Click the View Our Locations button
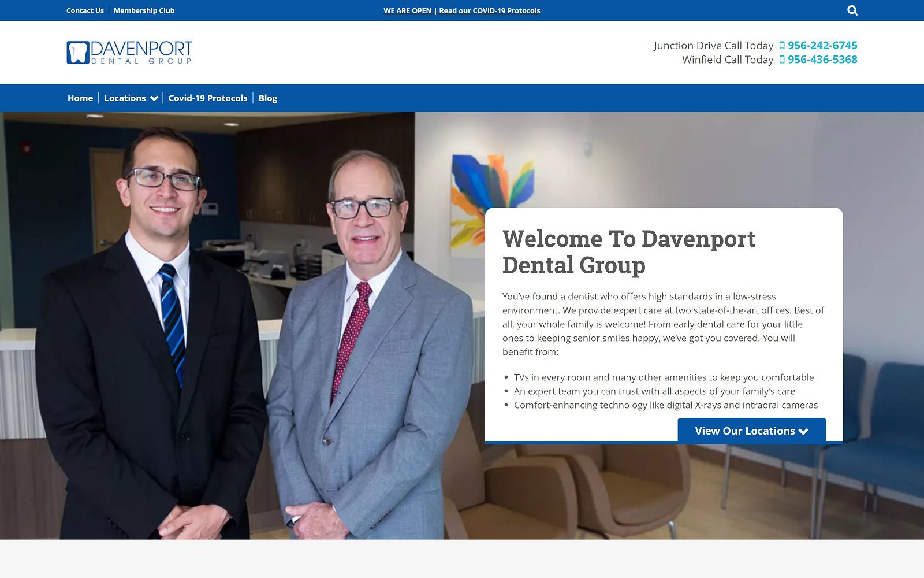 coord(751,431)
